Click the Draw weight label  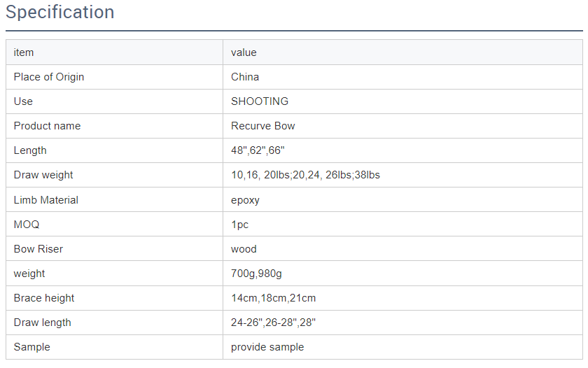[43, 175]
